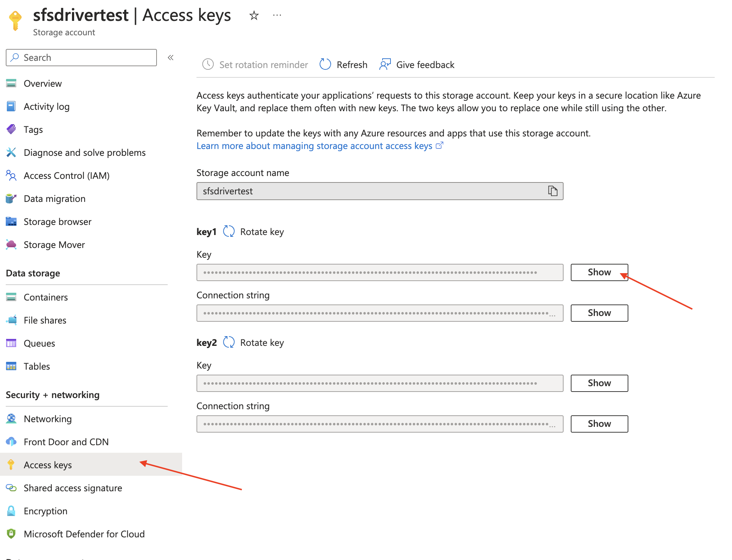Open Diagnose and solve problems
Image resolution: width=732 pixels, height=560 pixels.
pos(85,153)
